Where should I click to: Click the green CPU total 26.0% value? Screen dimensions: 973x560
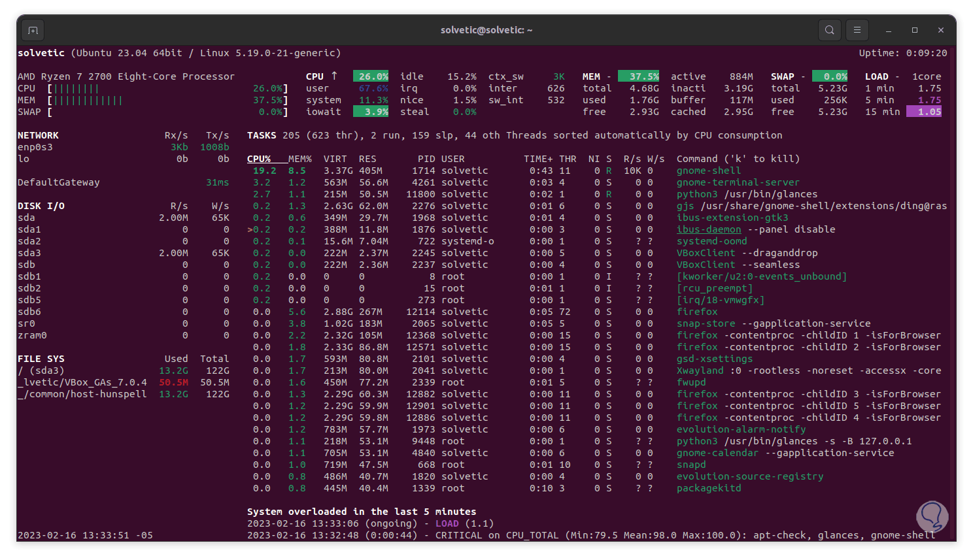point(371,76)
